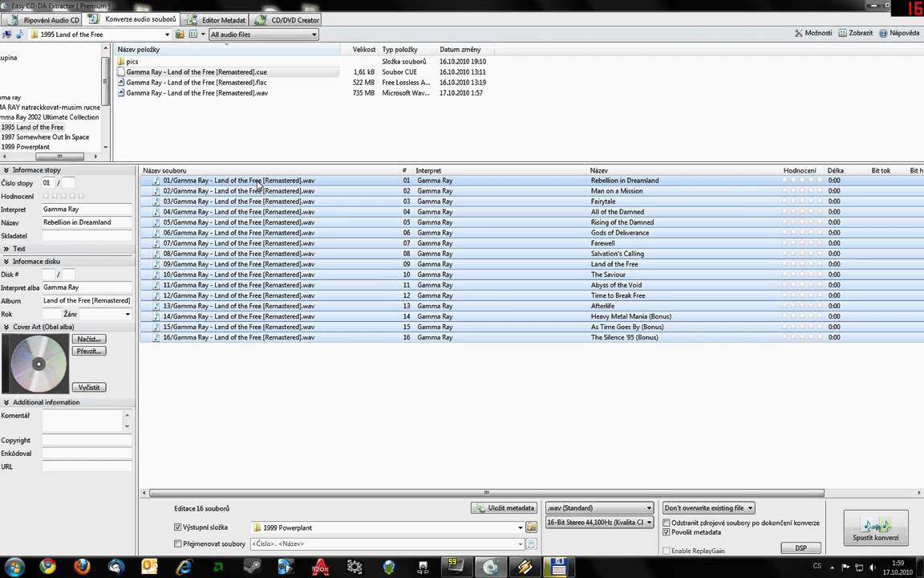
Task: Sort by Název položky column header
Action: coord(227,50)
